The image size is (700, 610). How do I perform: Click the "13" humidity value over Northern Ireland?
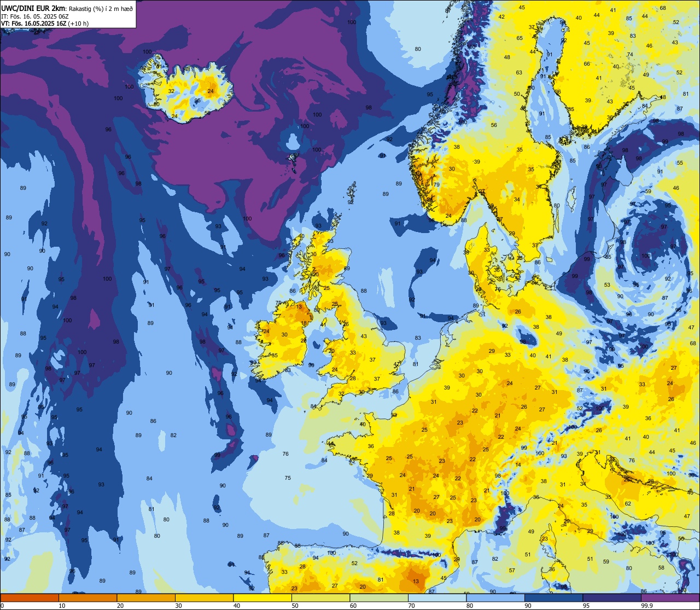(299, 307)
